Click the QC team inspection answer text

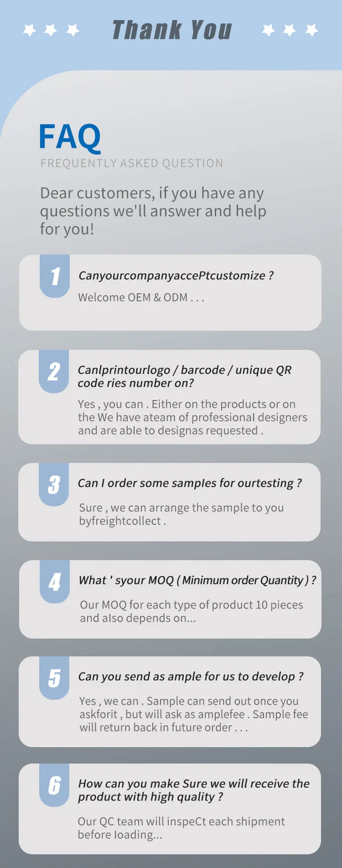[181, 828]
